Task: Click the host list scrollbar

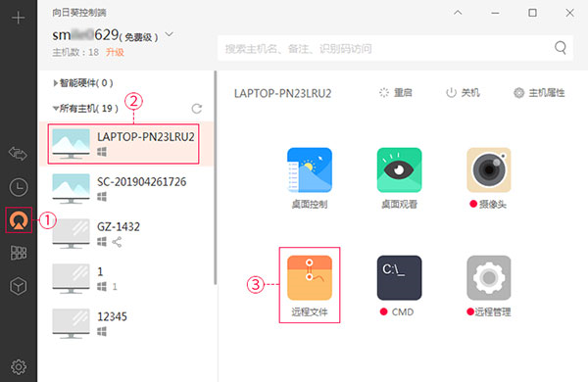Action: (x=216, y=177)
